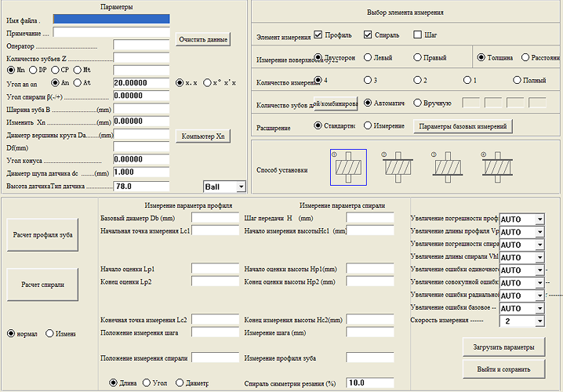
Task: Click Конец оценки Lp2 field
Action: tap(215, 281)
